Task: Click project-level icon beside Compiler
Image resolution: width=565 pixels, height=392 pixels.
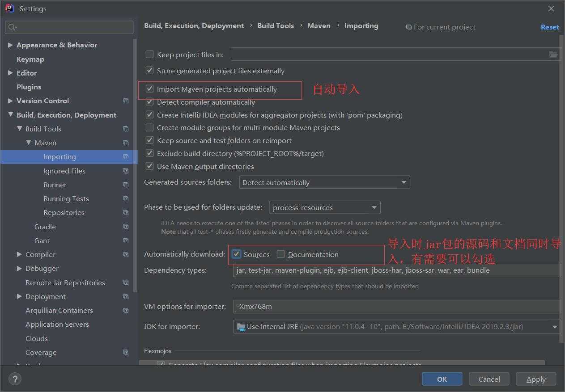Action: coord(126,255)
